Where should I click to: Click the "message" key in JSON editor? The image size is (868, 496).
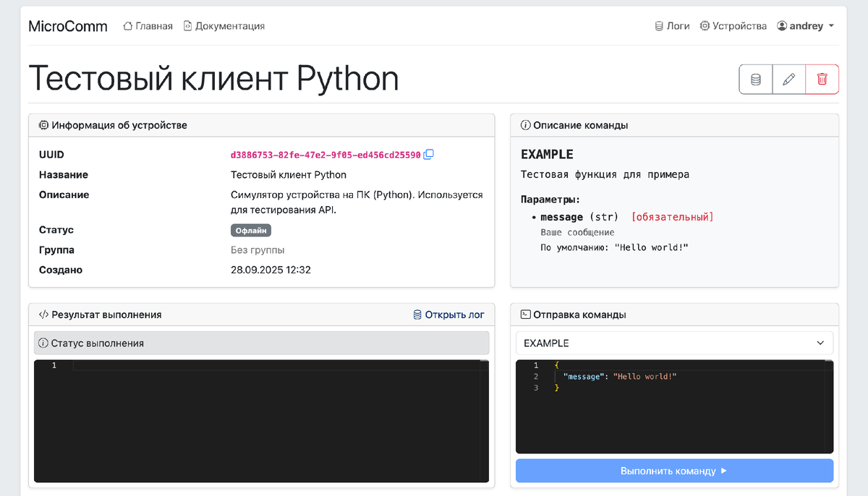tap(584, 377)
